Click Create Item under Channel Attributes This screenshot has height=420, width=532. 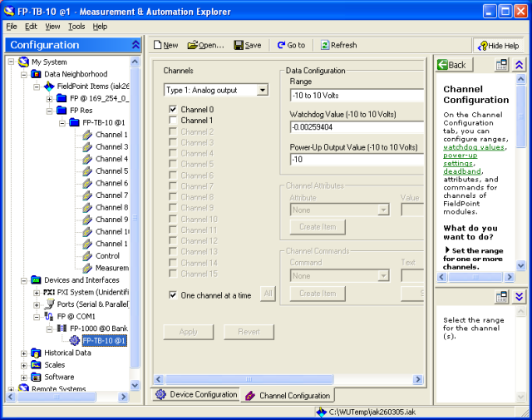[318, 227]
